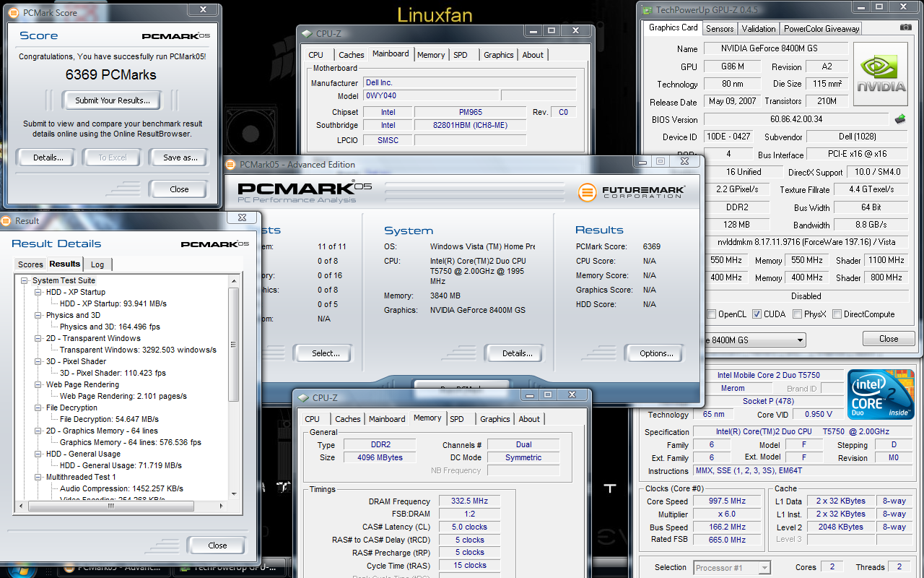
Task: Collapse the HDD - General Usage node
Action: point(38,454)
